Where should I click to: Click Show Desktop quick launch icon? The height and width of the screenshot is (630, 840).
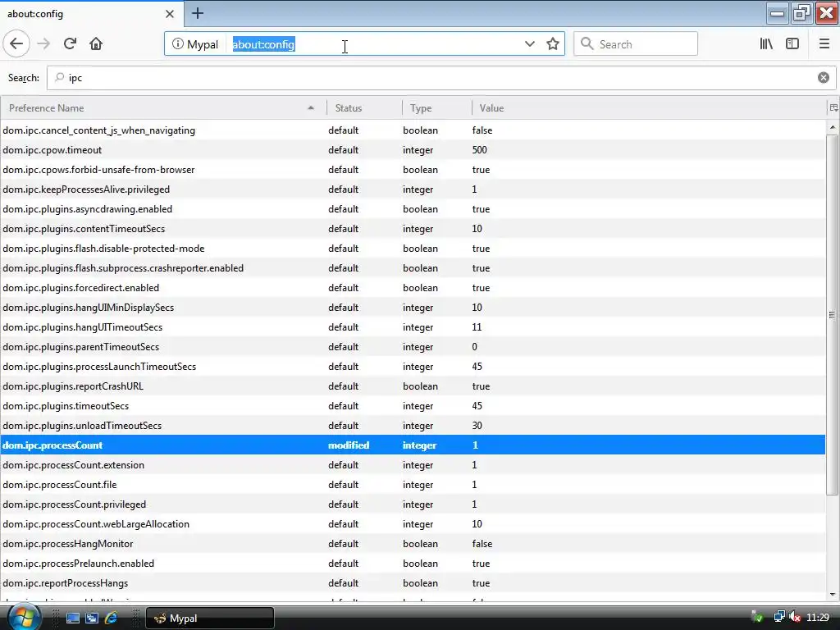(73, 618)
